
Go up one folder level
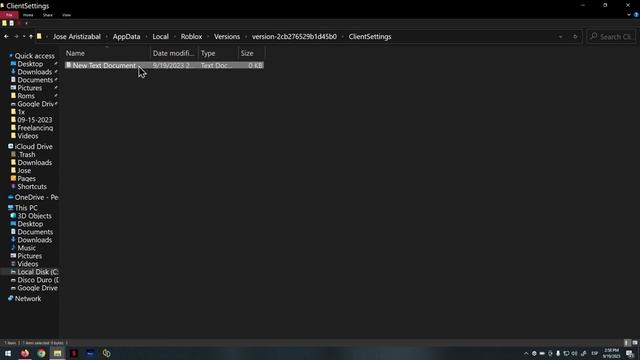pyautogui.click(x=31, y=37)
